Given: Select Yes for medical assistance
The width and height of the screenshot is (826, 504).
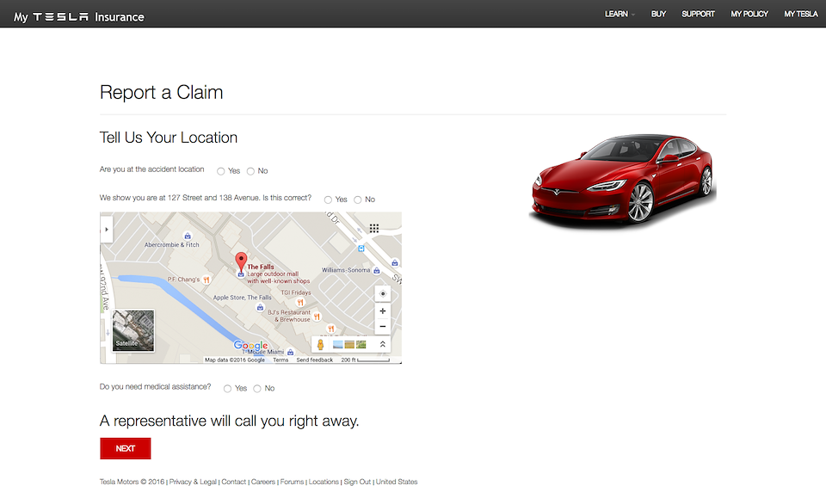Looking at the screenshot, I should click(227, 389).
